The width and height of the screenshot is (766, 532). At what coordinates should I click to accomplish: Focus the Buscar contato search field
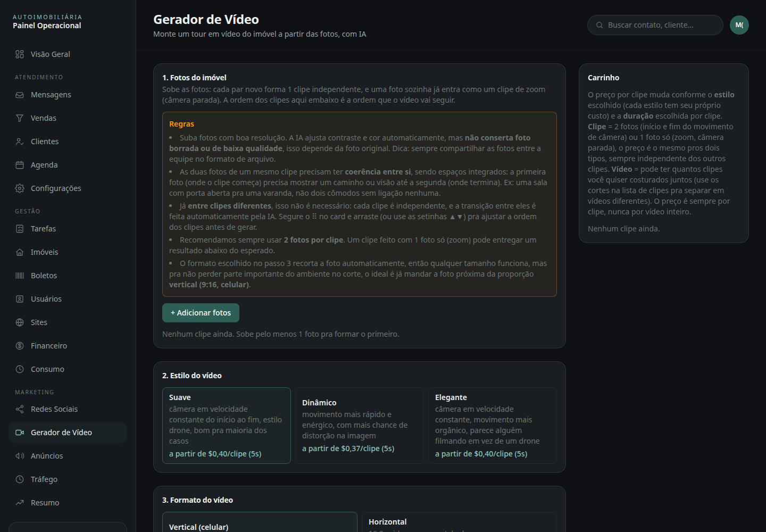pos(655,25)
